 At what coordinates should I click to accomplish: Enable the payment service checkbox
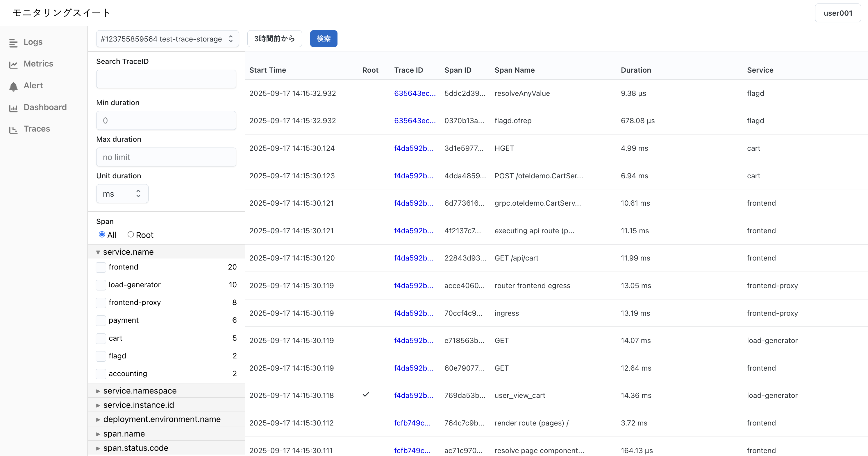[x=101, y=320]
